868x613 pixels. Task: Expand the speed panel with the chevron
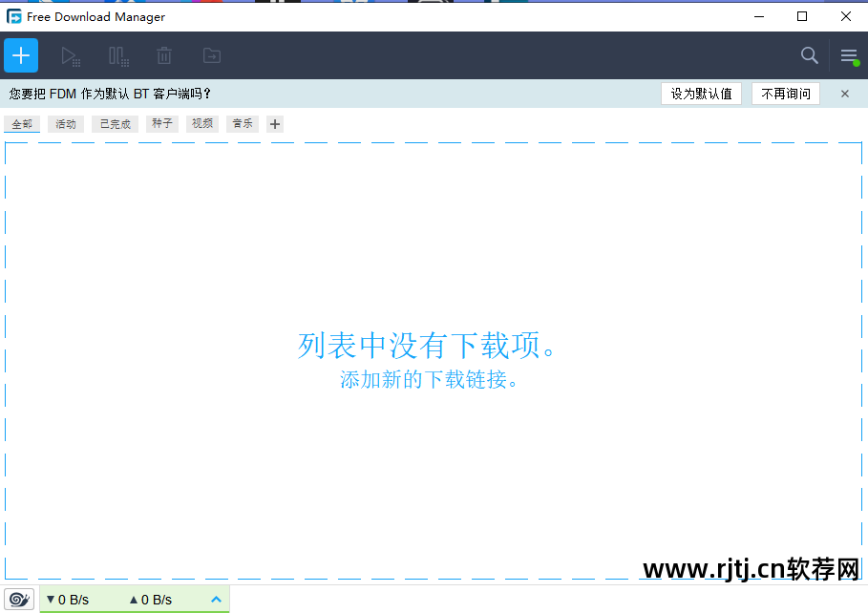click(216, 599)
